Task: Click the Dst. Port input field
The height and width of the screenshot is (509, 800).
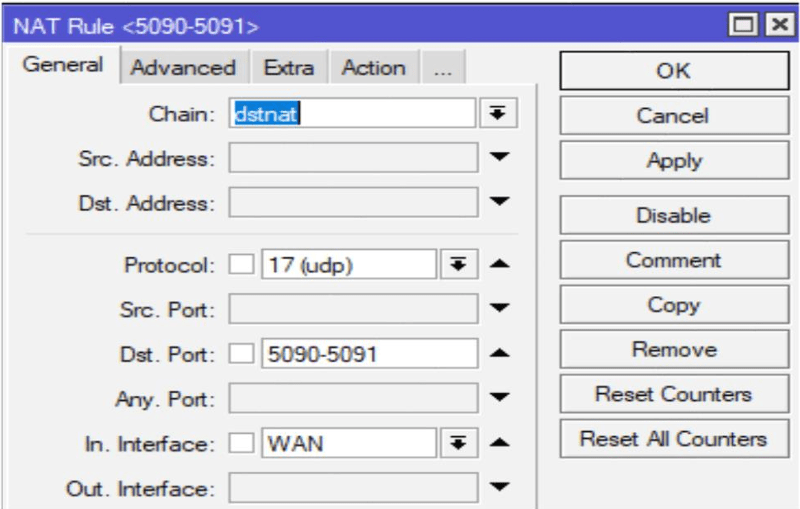Action: tap(368, 354)
